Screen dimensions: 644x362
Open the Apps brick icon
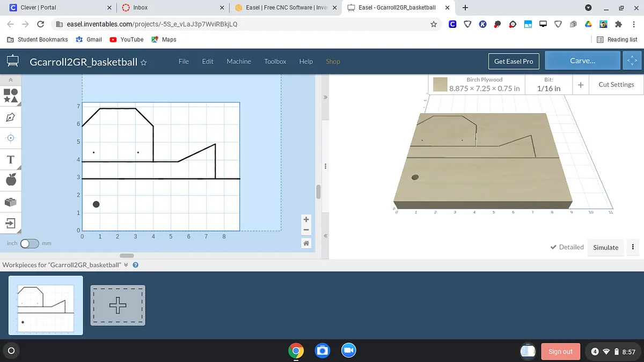11,202
